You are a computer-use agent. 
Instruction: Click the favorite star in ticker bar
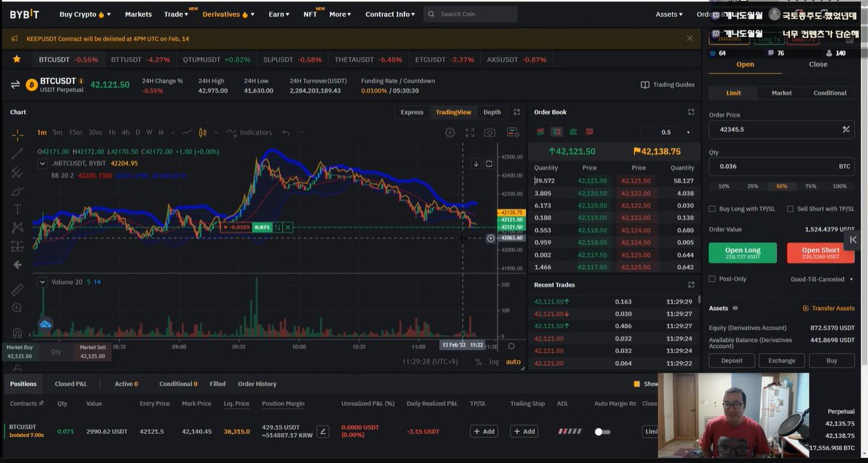(16, 59)
